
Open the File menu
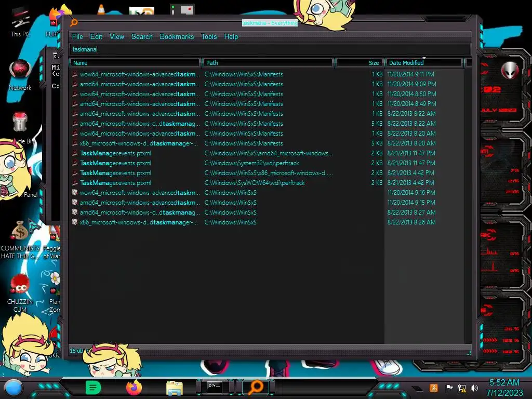pos(77,37)
